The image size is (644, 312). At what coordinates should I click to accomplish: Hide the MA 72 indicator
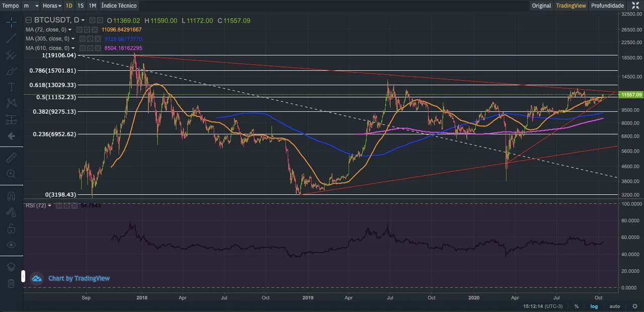79,30
